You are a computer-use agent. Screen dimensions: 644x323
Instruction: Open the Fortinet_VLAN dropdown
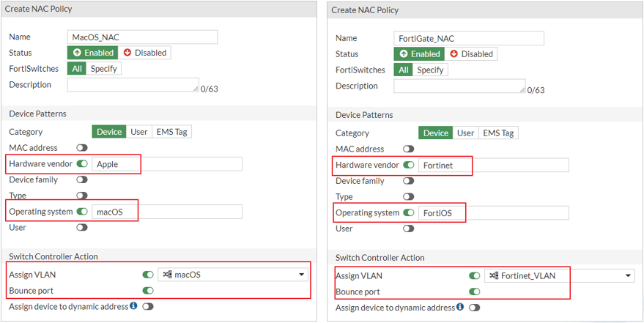[x=560, y=276]
